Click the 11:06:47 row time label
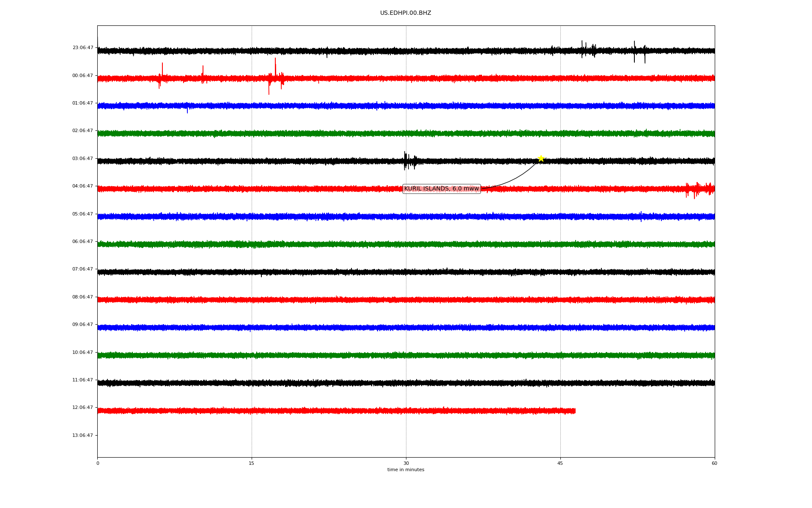Screen dimensions: 812x508 (x=83, y=380)
